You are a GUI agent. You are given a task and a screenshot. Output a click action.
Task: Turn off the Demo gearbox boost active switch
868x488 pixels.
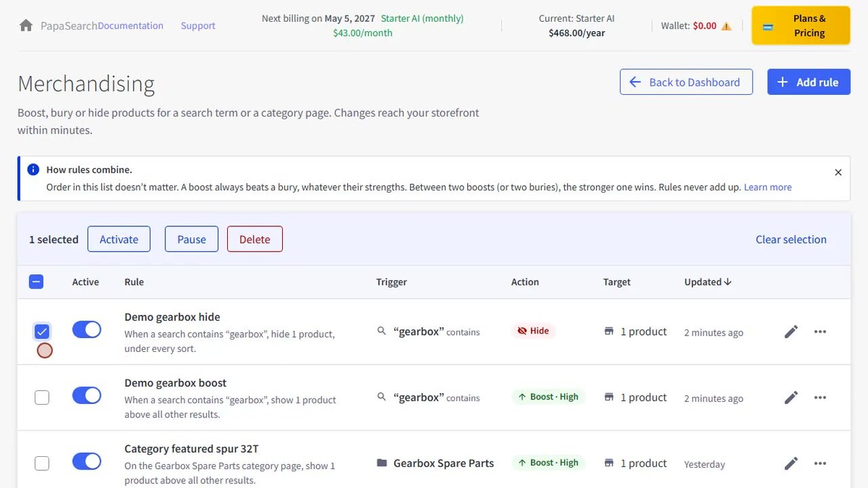(87, 395)
